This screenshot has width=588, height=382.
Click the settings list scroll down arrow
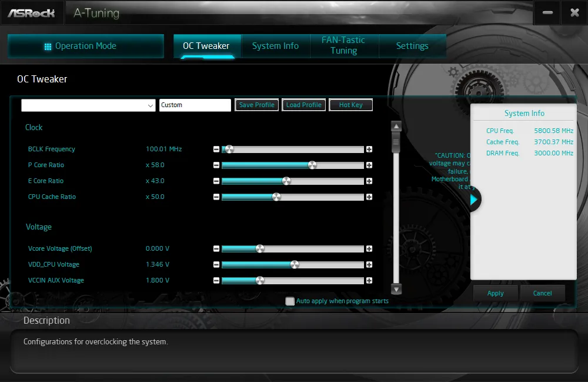click(396, 289)
